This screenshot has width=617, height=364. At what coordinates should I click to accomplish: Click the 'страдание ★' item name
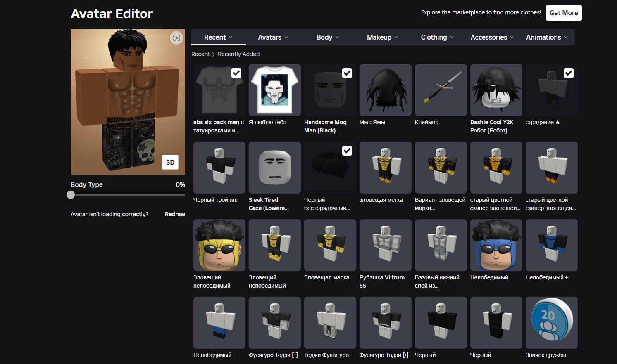[x=543, y=122]
